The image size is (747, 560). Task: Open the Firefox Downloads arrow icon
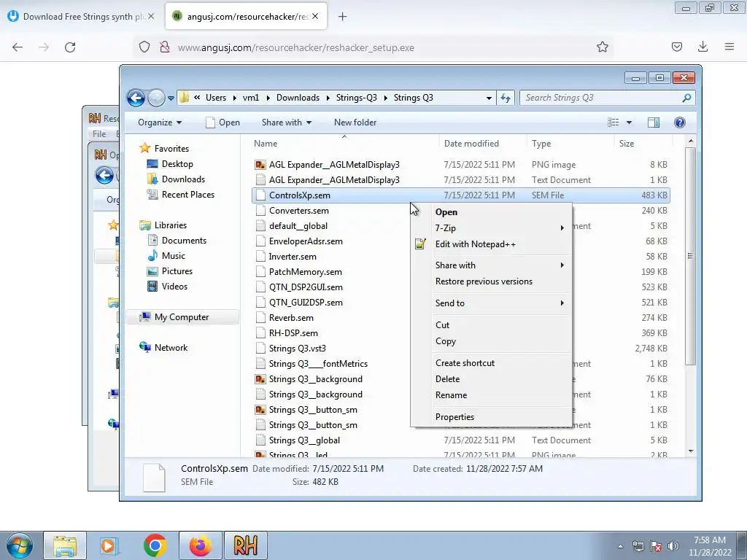click(703, 47)
